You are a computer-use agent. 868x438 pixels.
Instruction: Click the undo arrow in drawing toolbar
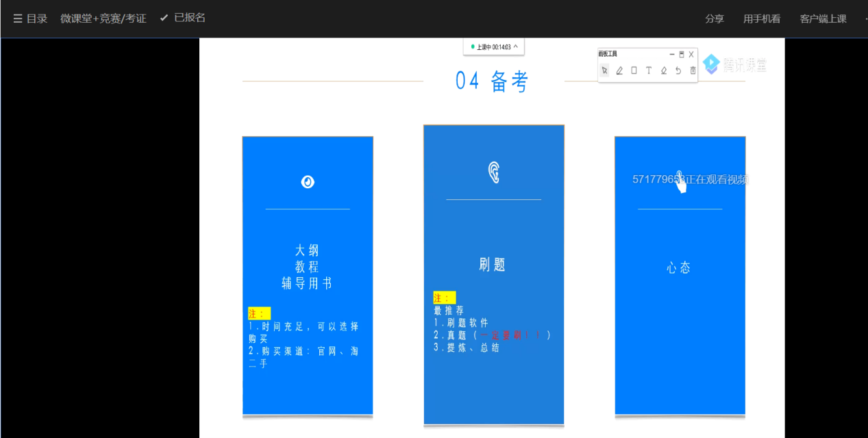(x=678, y=70)
